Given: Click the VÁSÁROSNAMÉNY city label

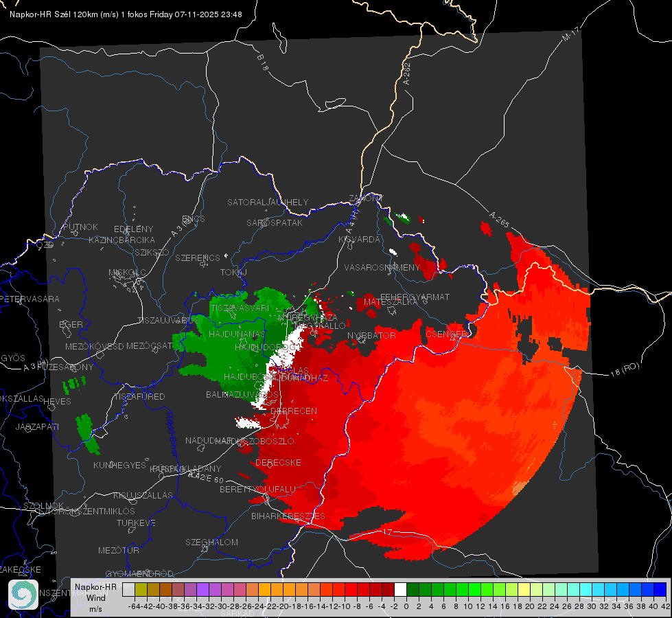Looking at the screenshot, I should [382, 267].
